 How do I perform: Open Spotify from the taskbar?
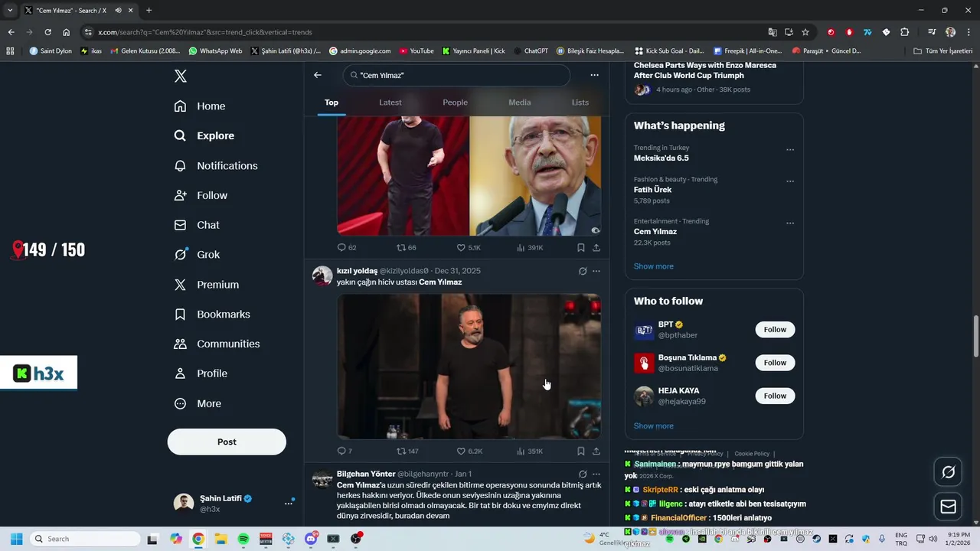click(243, 539)
